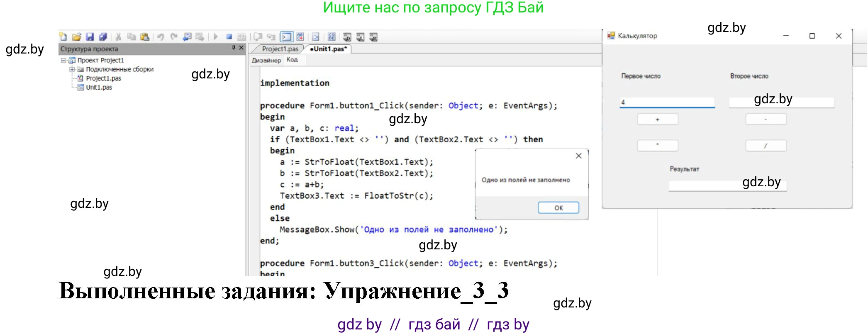
Task: Toggle the output window toolbar icon
Action: click(287, 37)
